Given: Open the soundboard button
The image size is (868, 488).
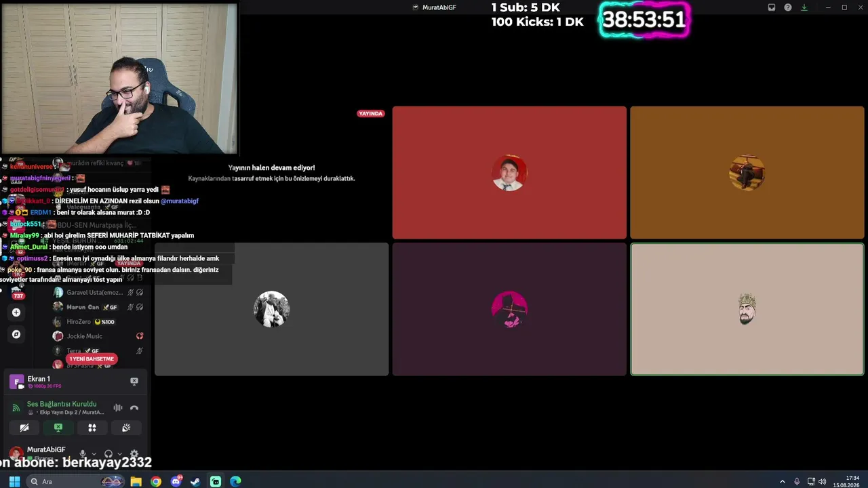Looking at the screenshot, I should [126, 428].
